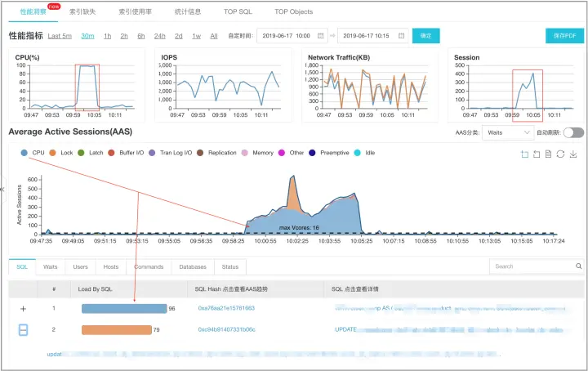Screen dimensions: 588x371
Task: Toggle the Buffer I/O legend series
Action: pyautogui.click(x=126, y=153)
